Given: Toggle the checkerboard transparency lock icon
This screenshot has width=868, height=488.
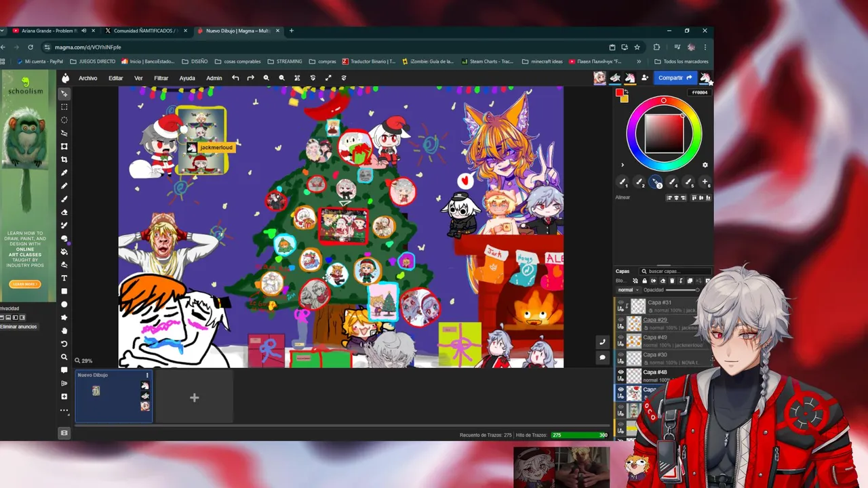Looking at the screenshot, I should [635, 281].
